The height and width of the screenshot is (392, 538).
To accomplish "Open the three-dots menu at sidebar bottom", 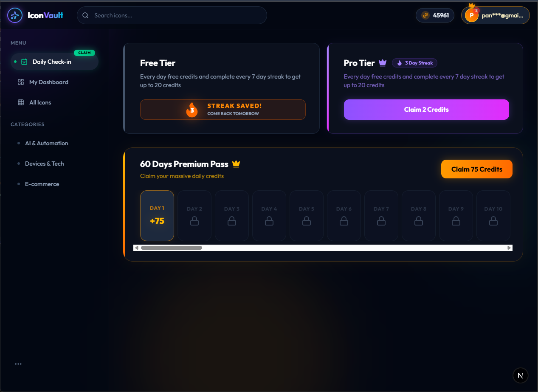I will pos(18,364).
